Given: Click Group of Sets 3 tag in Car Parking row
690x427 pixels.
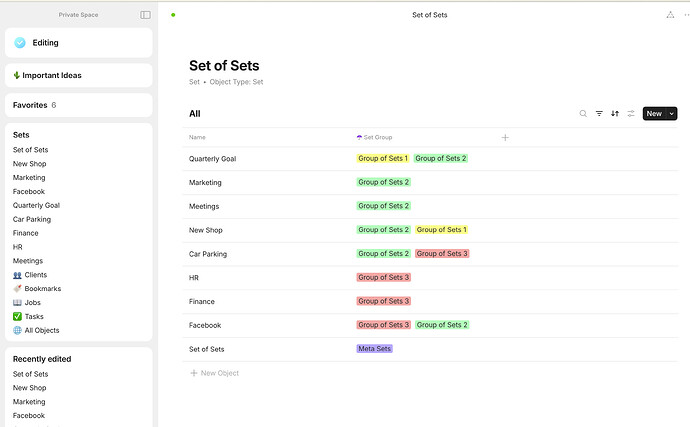Looking at the screenshot, I should (x=442, y=254).
